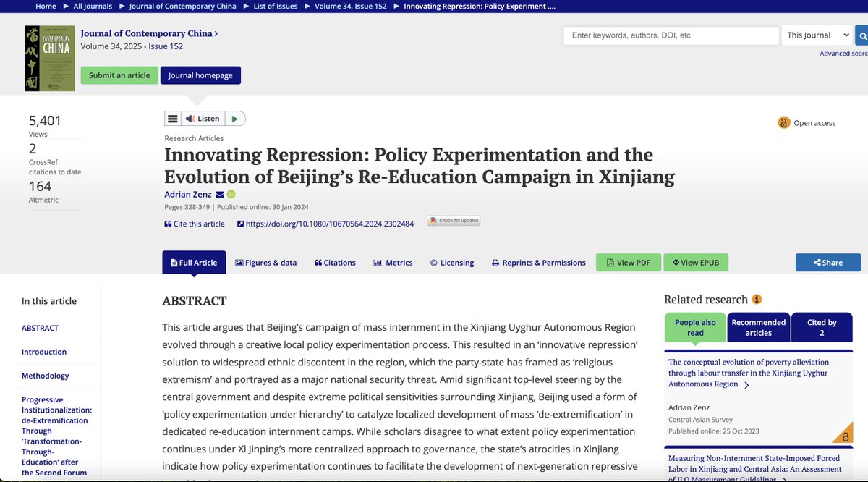Open the journal cover thumbnail
868x482 pixels.
click(x=49, y=58)
